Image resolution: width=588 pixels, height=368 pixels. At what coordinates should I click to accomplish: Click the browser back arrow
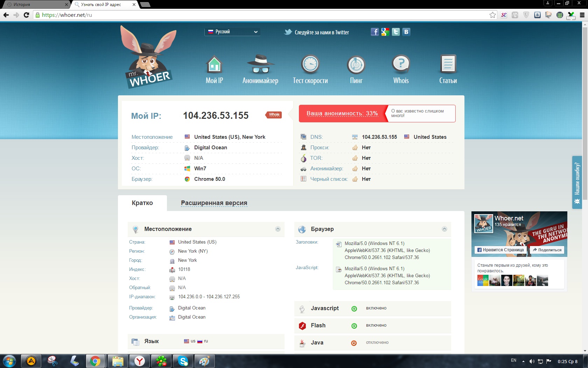tap(6, 15)
